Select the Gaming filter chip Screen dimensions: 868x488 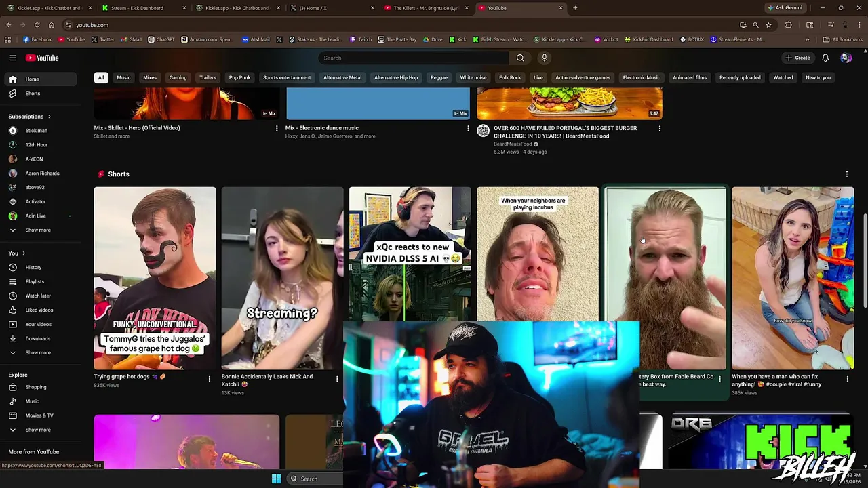coord(178,77)
